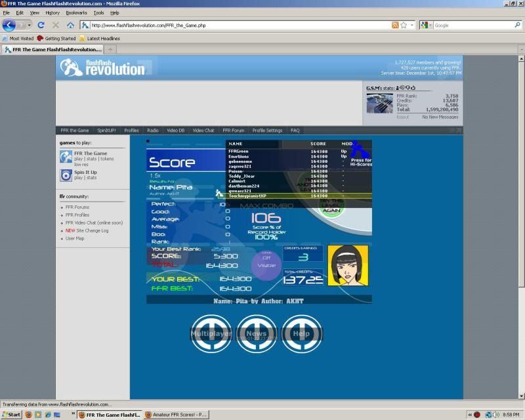Switch to Amateur FFR Scores taskbar window
The height and width of the screenshot is (420, 525).
click(x=177, y=415)
